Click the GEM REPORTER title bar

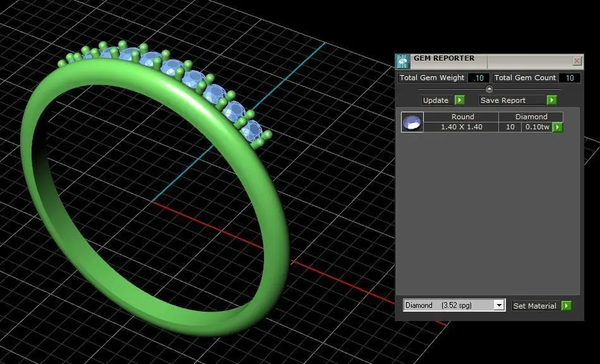point(491,61)
